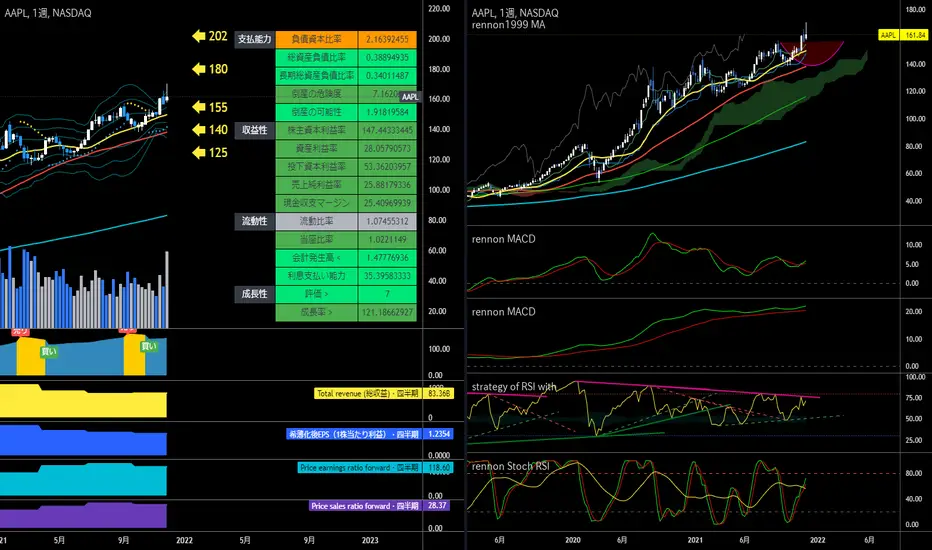Click the value 0.38894935
Viewport: 932px width, 550px height.
pos(387,58)
